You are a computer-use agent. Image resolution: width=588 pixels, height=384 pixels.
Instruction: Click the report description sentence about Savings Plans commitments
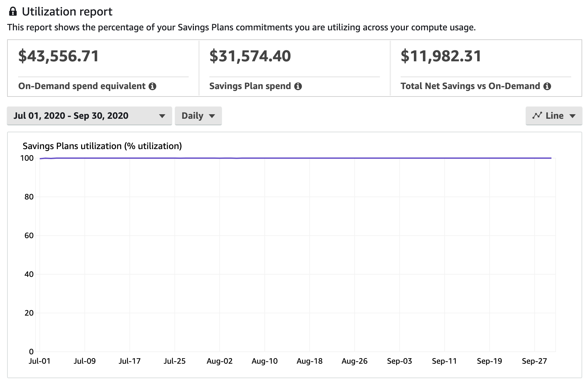pos(241,27)
